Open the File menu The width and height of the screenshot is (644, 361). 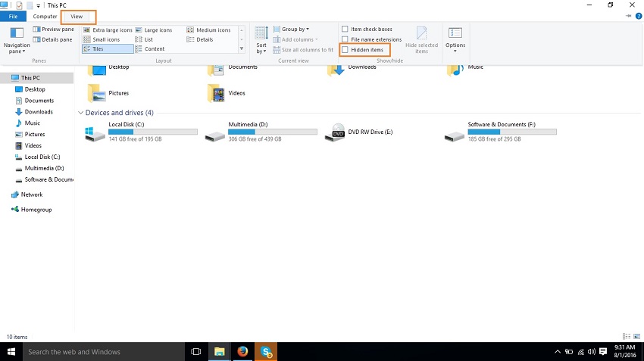tap(13, 16)
